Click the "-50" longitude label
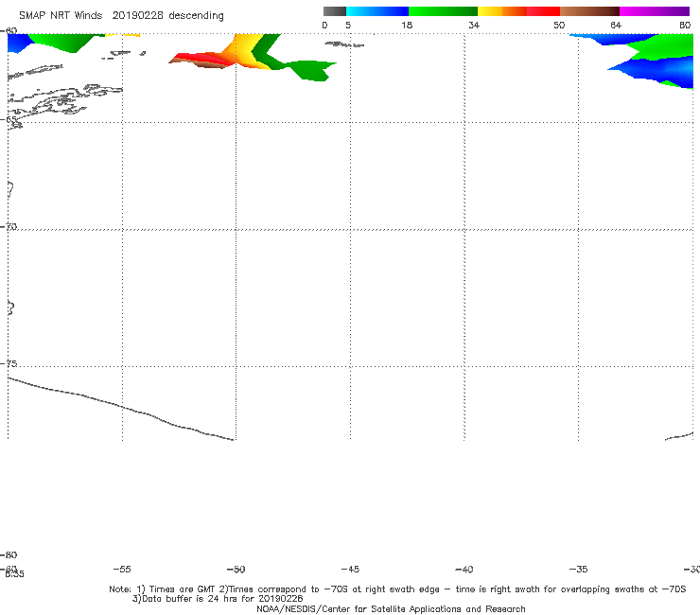 coord(236,569)
